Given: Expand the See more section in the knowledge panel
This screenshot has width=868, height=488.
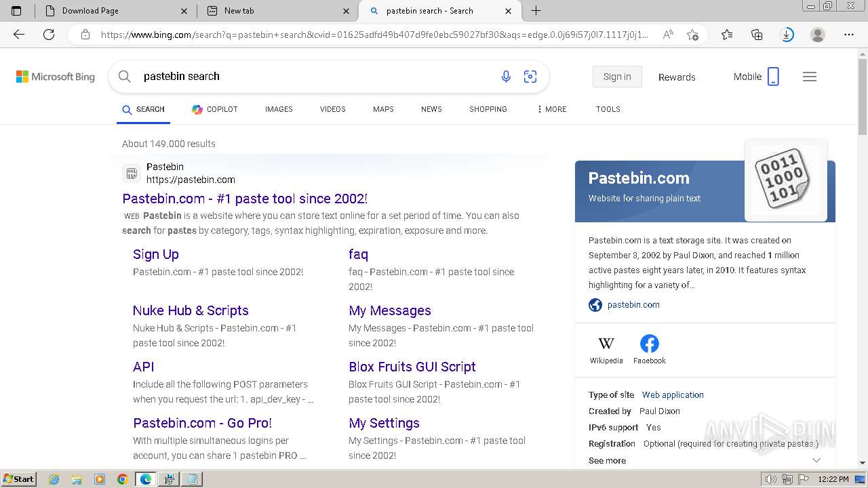Looking at the screenshot, I should [x=705, y=460].
